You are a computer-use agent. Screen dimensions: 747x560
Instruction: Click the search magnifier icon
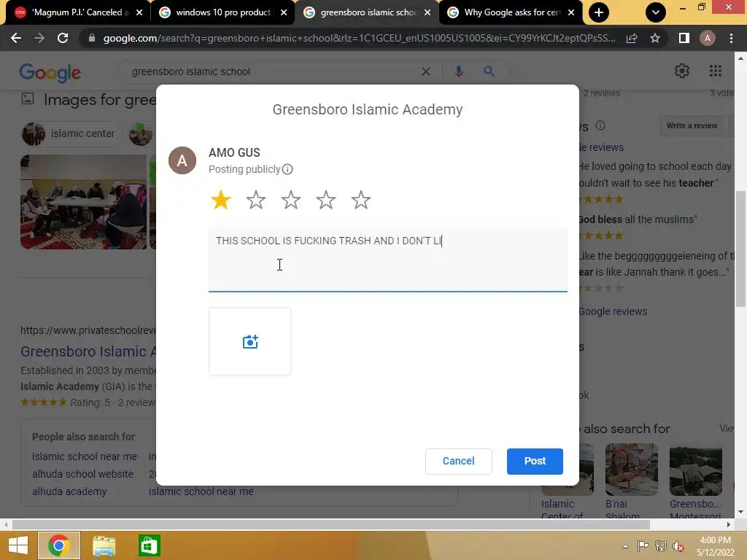click(x=489, y=71)
